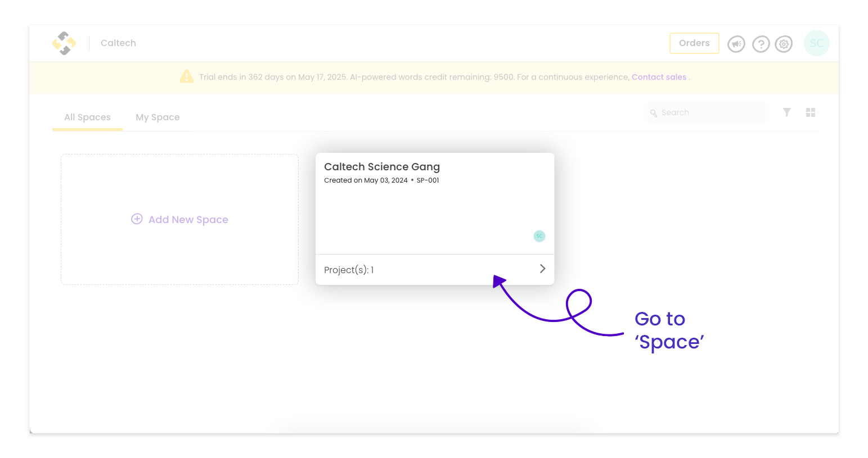
Task: Open the settings gear icon
Action: coord(784,44)
